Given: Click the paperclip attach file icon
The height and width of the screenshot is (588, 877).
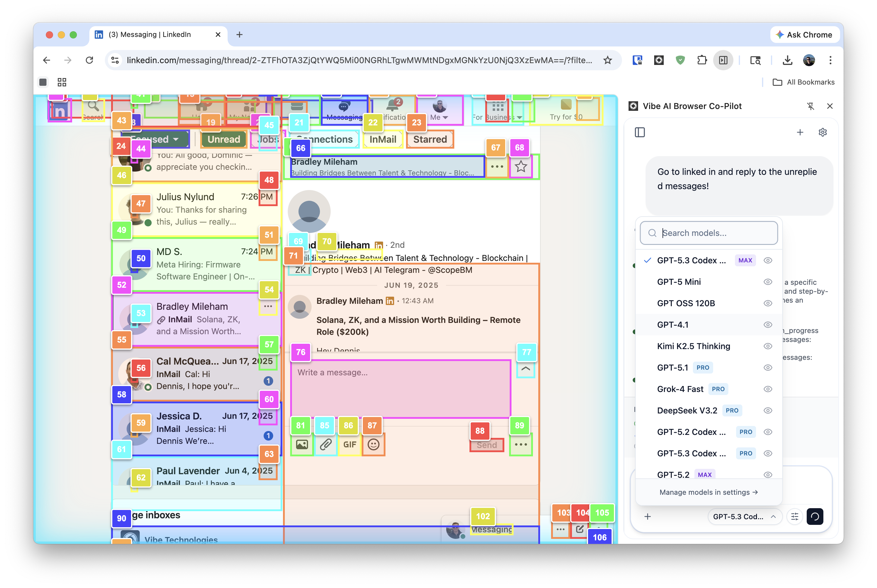Looking at the screenshot, I should pyautogui.click(x=326, y=444).
